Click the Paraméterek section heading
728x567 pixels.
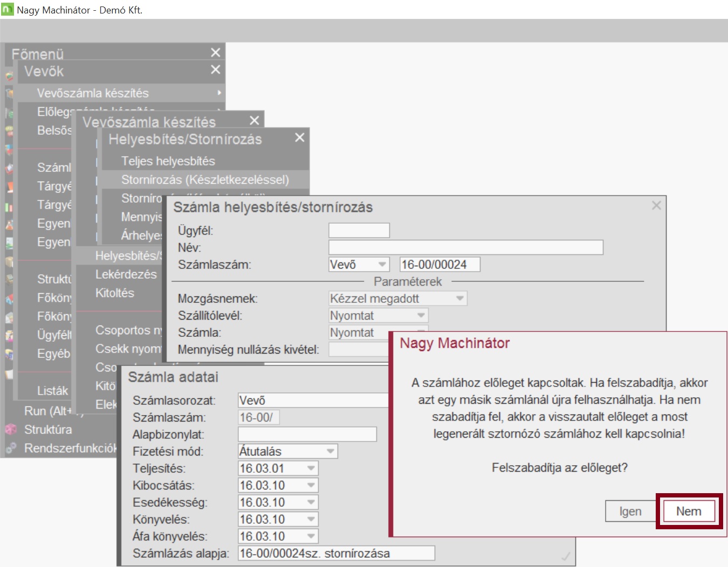click(408, 281)
